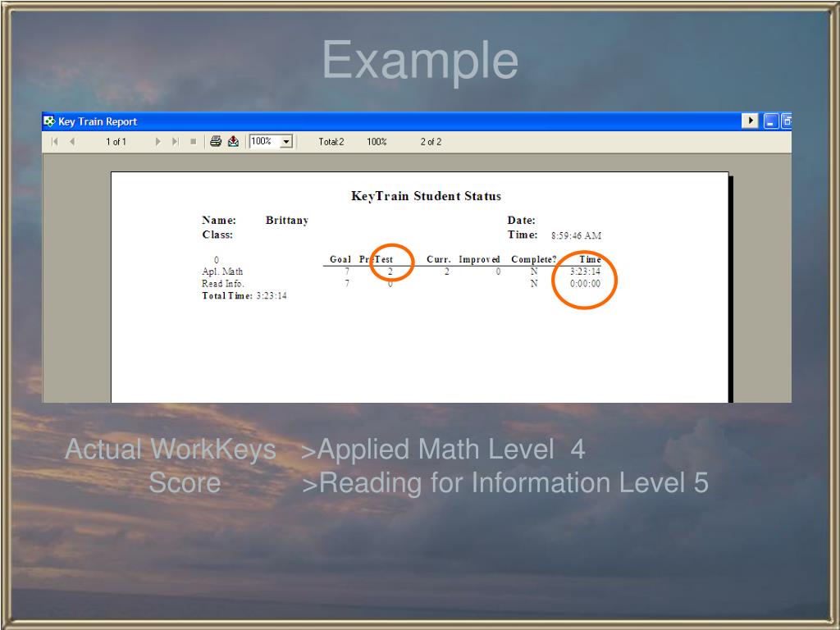Click the Read Info. row label
840x630 pixels.
(x=223, y=283)
